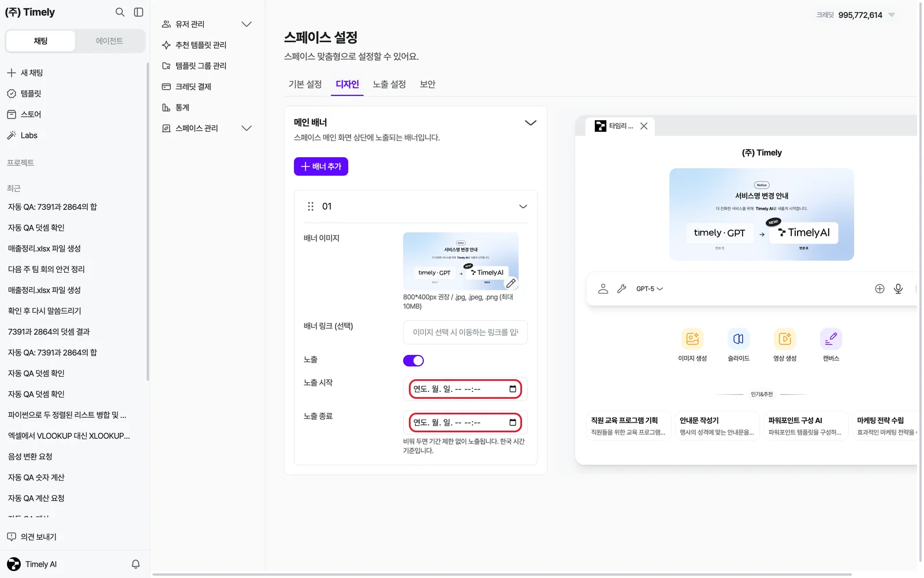
Task: Select the 영상 생성 icon in preview
Action: (785, 339)
